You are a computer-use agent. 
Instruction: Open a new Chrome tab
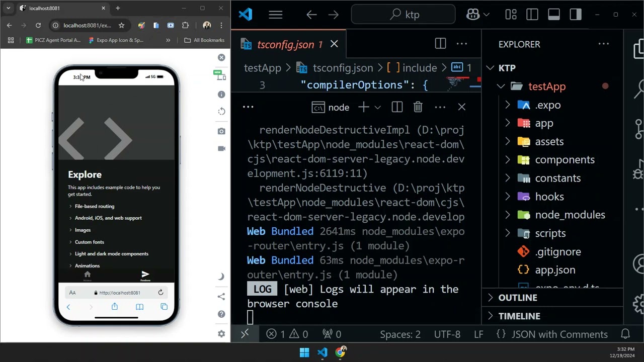point(118,8)
